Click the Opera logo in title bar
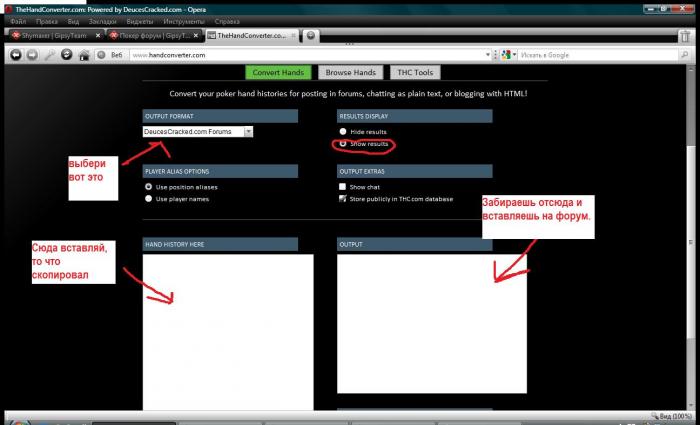 coord(8,9)
